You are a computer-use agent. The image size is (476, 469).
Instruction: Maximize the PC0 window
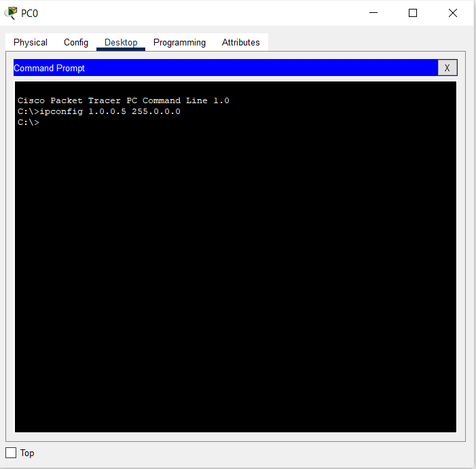[413, 13]
